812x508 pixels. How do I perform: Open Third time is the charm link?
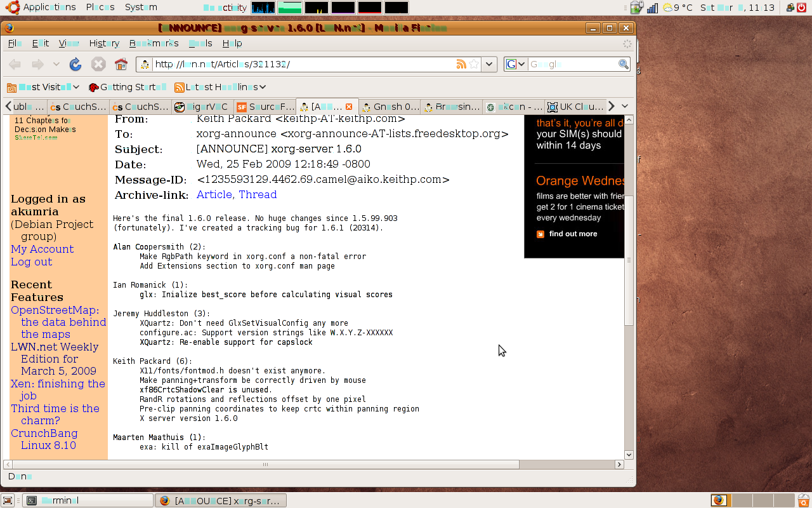55,414
